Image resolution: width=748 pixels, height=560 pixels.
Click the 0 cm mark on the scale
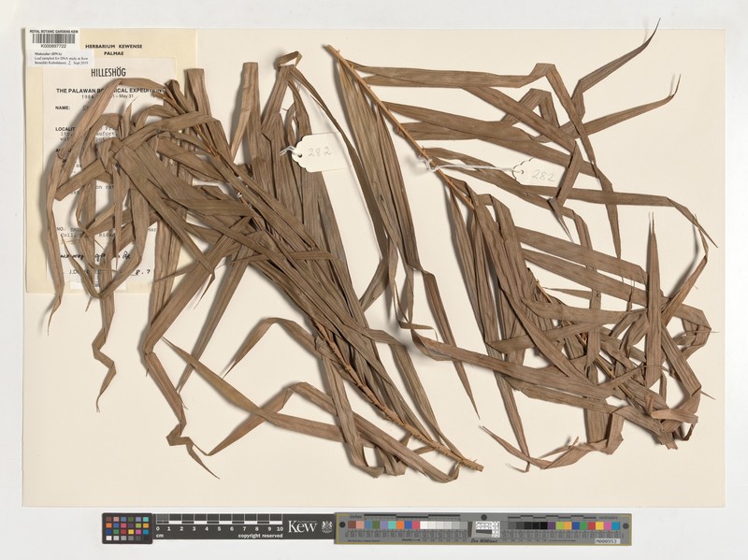coord(158,528)
